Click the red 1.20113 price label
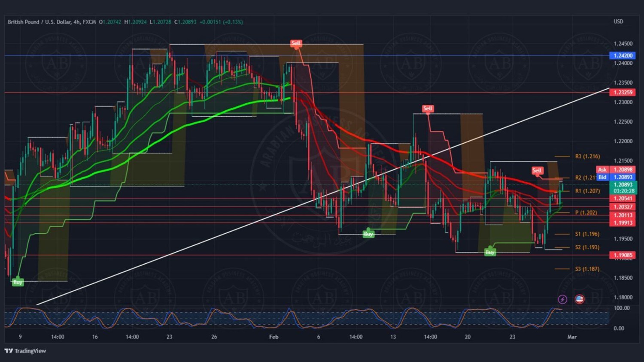644x362 pixels. (x=623, y=215)
